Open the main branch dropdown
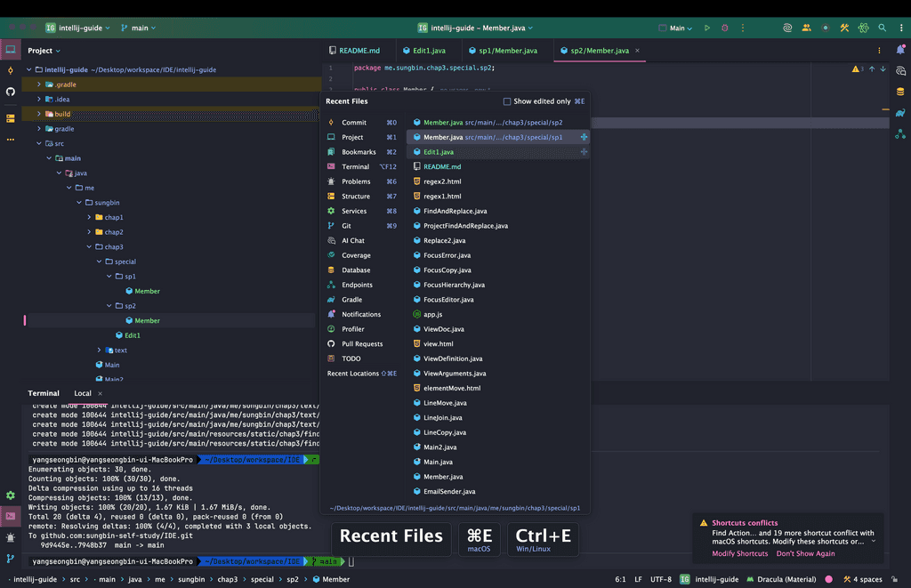Screen dimensions: 911x588 138,28
